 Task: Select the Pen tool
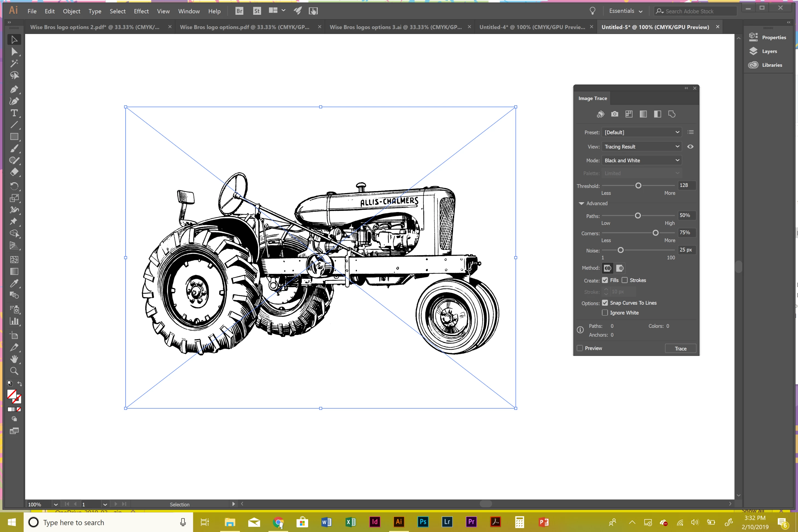click(x=14, y=89)
